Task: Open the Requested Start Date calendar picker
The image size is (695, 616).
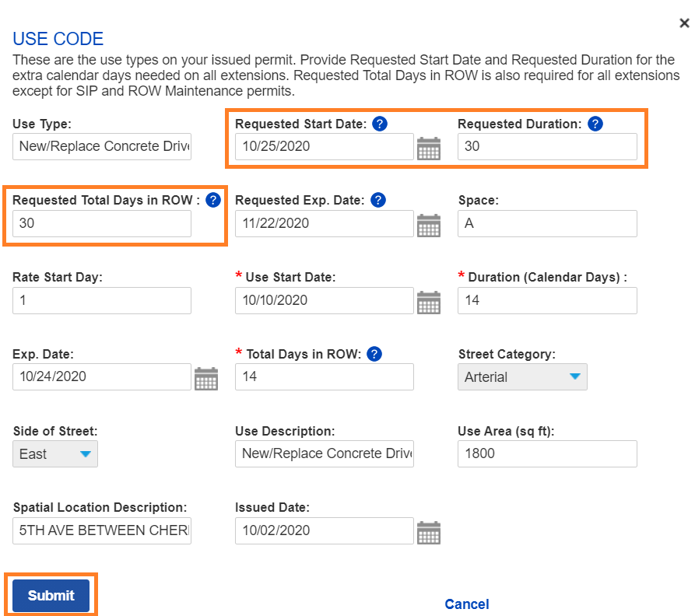Action: 429,148
